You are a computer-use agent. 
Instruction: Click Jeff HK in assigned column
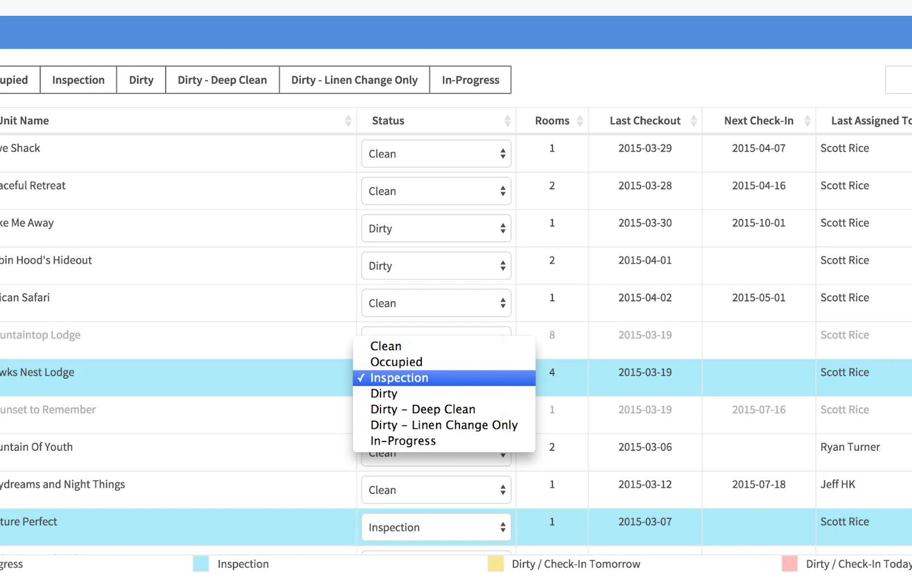(838, 485)
